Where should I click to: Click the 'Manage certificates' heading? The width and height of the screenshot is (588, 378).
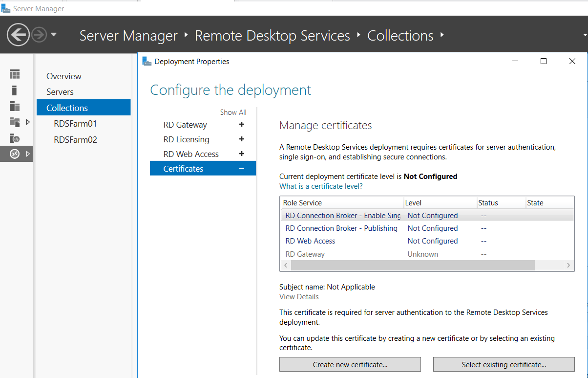tap(326, 126)
